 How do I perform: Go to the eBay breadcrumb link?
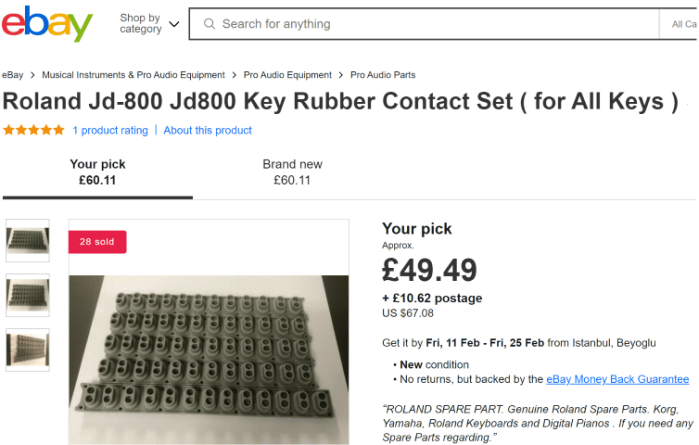point(13,75)
